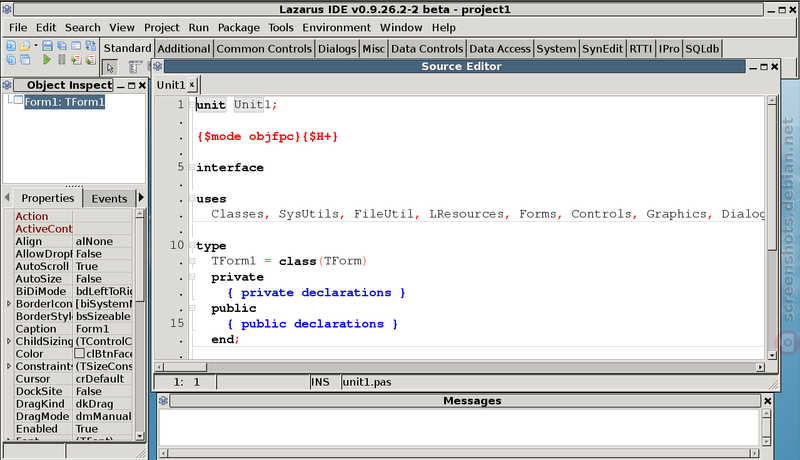Click the Save All icon

pyautogui.click(x=62, y=46)
